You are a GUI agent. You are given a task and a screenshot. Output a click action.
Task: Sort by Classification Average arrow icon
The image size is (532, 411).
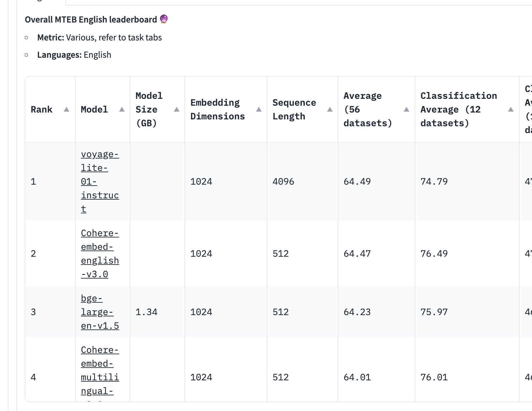coord(511,110)
